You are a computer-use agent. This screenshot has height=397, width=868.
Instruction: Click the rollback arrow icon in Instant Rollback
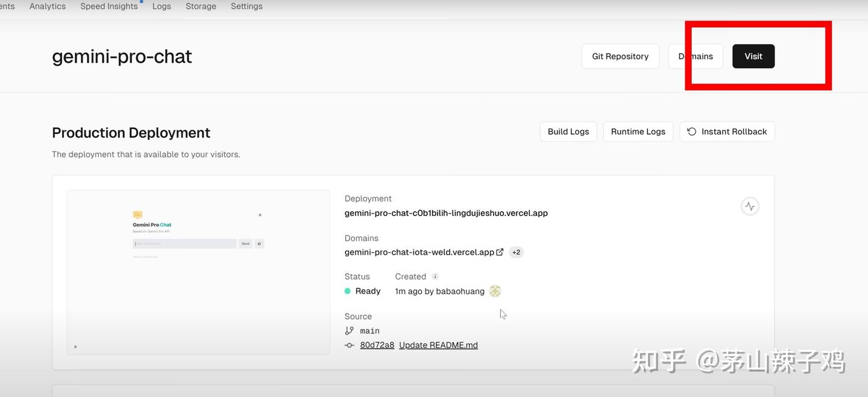point(691,131)
